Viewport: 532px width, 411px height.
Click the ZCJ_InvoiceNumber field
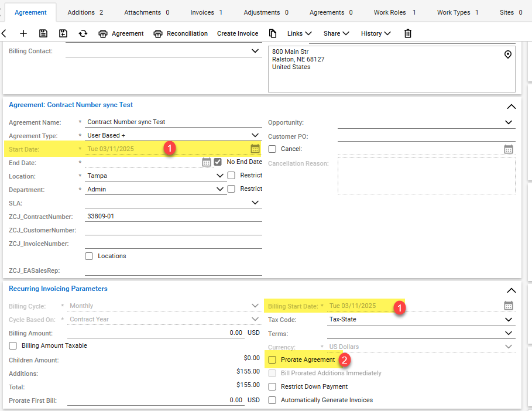point(173,244)
